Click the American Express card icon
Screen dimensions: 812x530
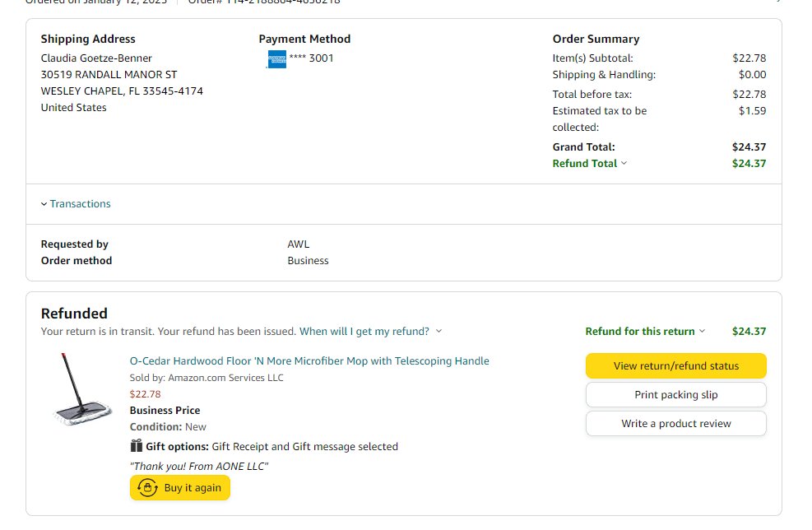point(276,59)
